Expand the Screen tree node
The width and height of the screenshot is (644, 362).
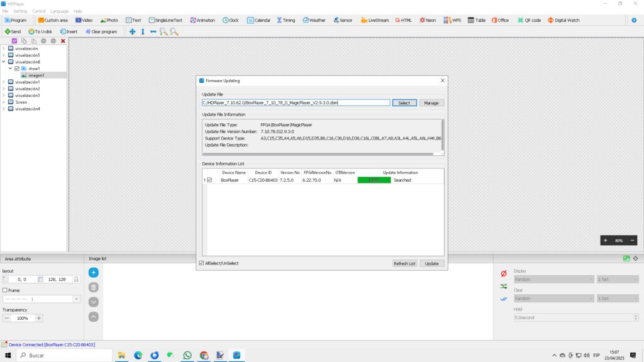[x=4, y=102]
